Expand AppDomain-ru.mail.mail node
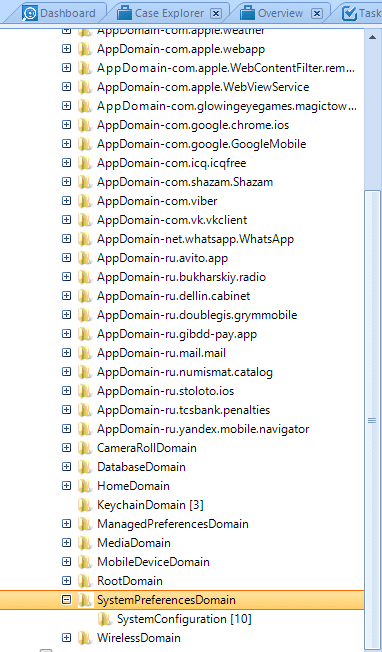Viewport: 382px width, 652px height. click(66, 353)
